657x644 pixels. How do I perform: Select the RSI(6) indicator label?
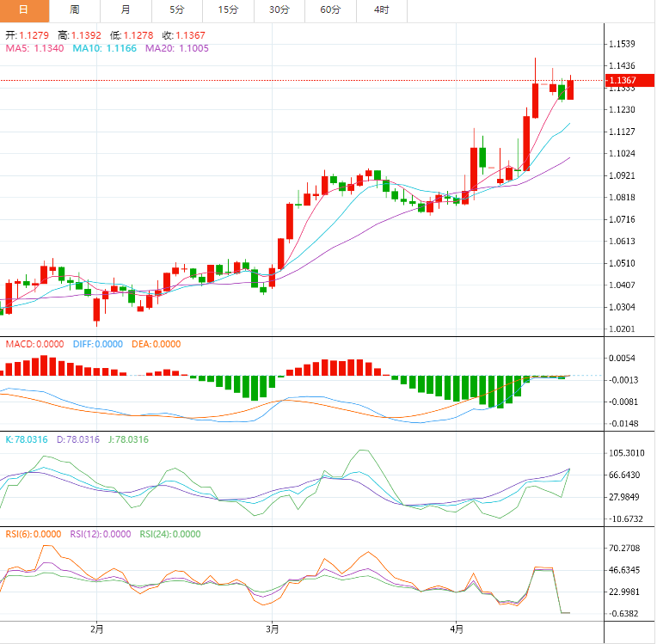(33, 534)
